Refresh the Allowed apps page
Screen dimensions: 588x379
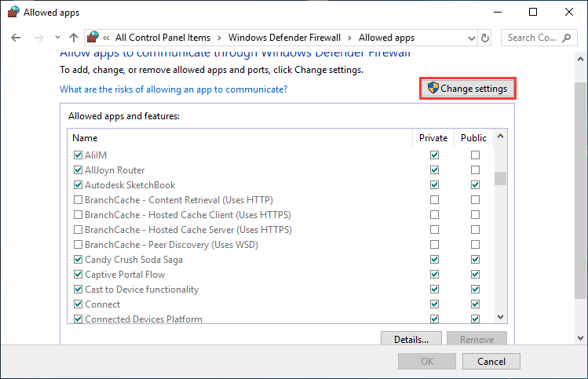[485, 38]
